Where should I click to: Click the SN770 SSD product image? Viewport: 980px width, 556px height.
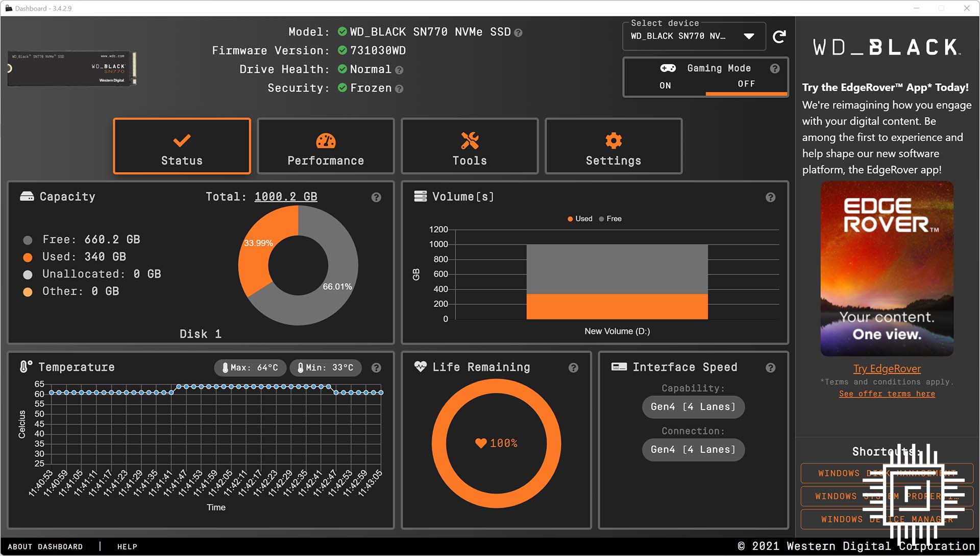click(72, 68)
